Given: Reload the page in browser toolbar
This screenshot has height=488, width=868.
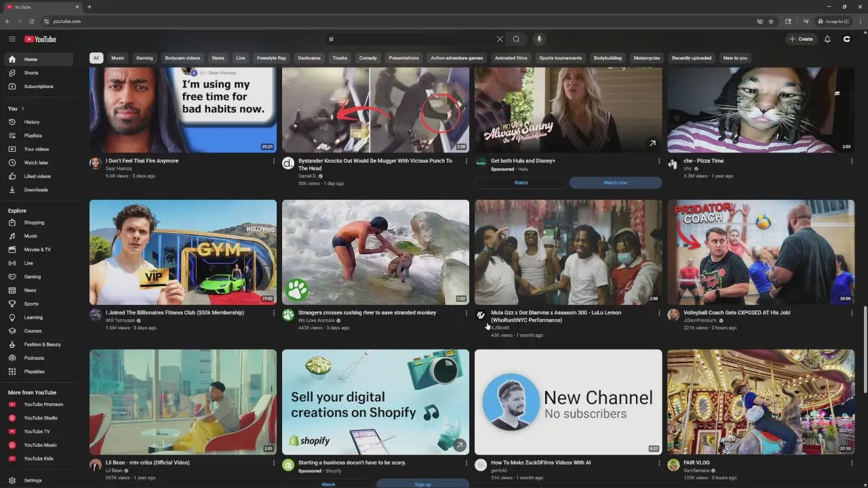Looking at the screenshot, I should pyautogui.click(x=31, y=21).
